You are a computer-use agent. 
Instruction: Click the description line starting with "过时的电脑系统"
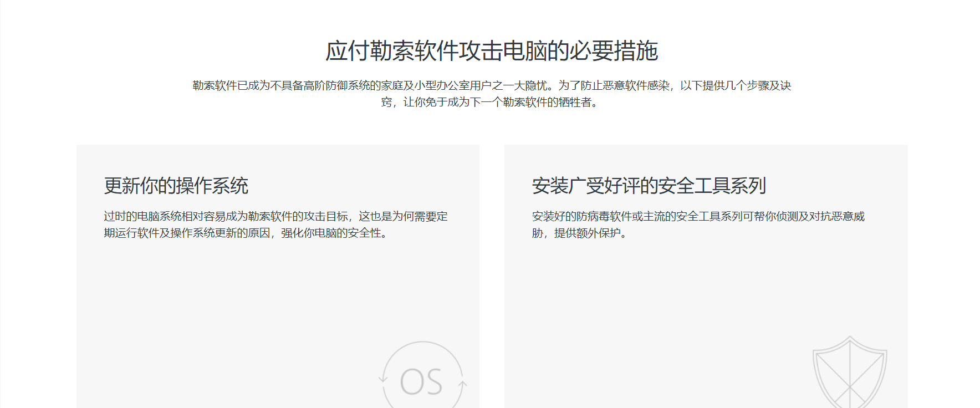pyautogui.click(x=275, y=216)
